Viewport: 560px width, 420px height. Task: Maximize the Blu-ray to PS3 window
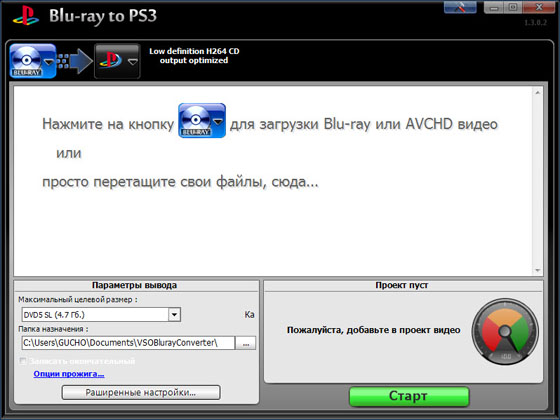pos(513,7)
